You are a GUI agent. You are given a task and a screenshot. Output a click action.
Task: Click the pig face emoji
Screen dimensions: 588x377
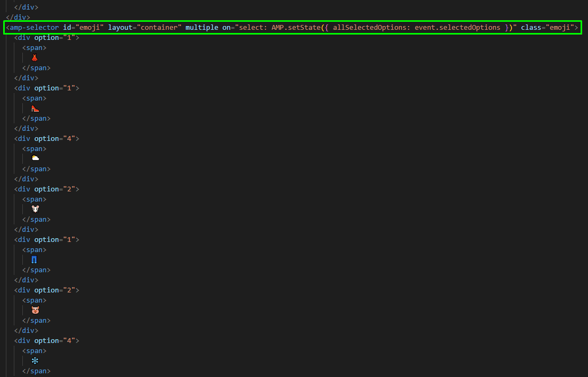(x=35, y=310)
